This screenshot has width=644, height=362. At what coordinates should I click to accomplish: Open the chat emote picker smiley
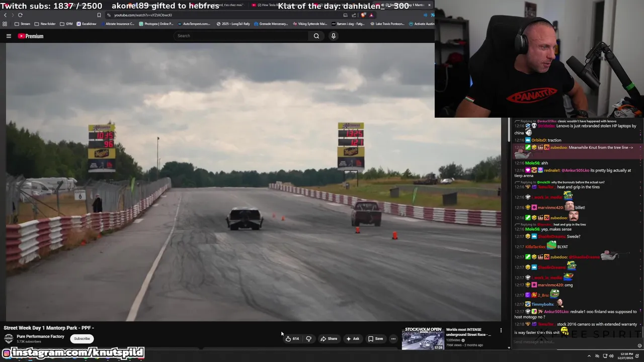click(x=639, y=346)
